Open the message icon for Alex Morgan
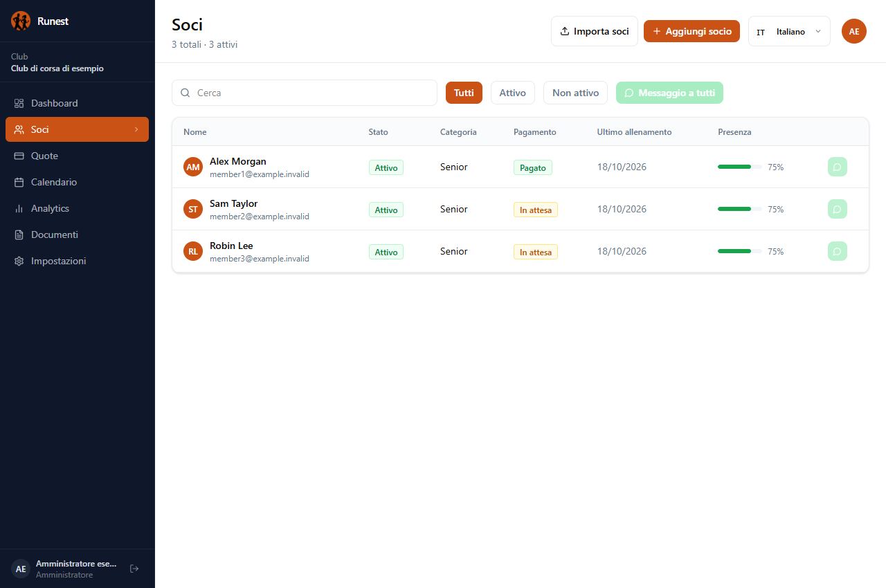Image resolution: width=886 pixels, height=588 pixels. (837, 167)
